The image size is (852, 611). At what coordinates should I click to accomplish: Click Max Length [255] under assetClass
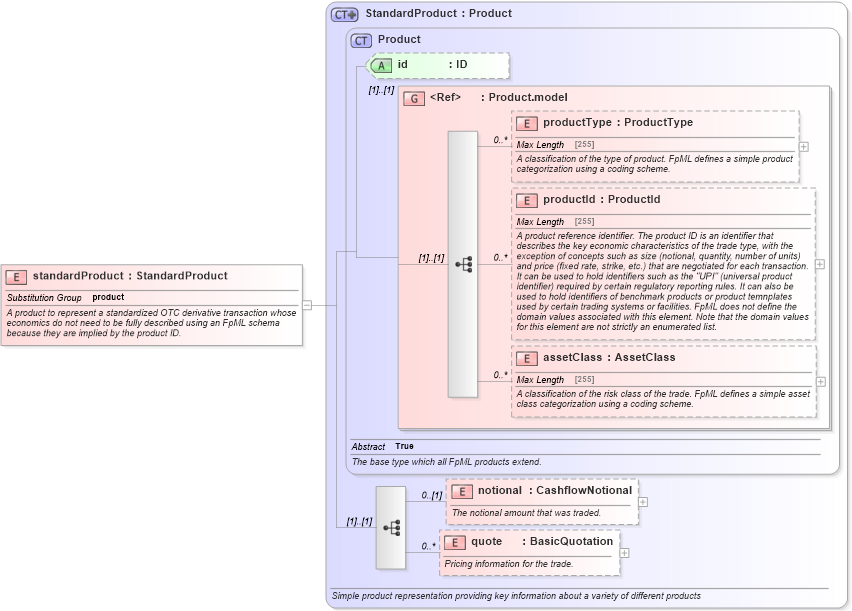555,379
